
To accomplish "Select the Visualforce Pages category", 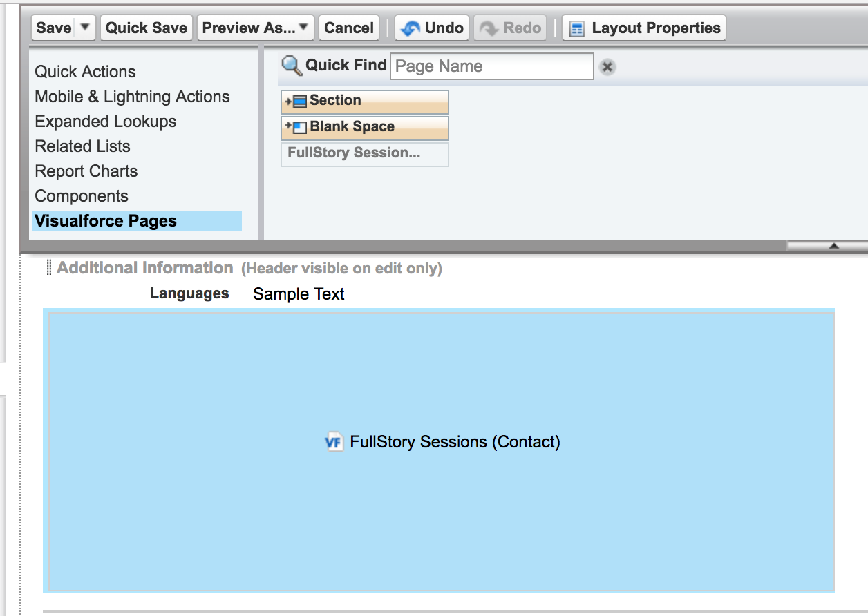I will pyautogui.click(x=137, y=221).
